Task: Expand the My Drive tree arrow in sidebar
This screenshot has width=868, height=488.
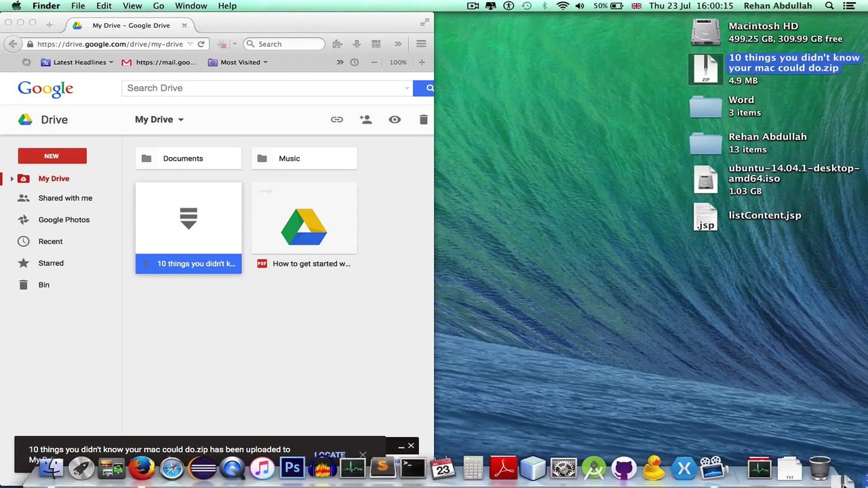Action: tap(12, 179)
